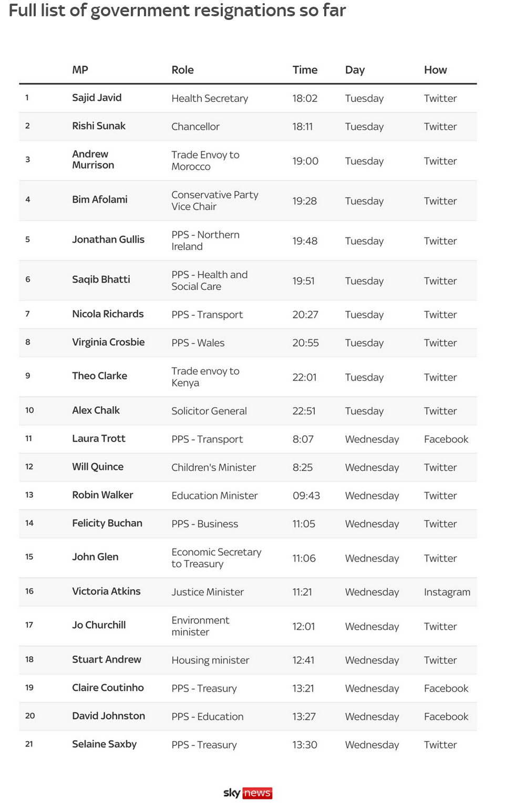
Task: Click Selaine Saxby in row 21
Action: 104,744
